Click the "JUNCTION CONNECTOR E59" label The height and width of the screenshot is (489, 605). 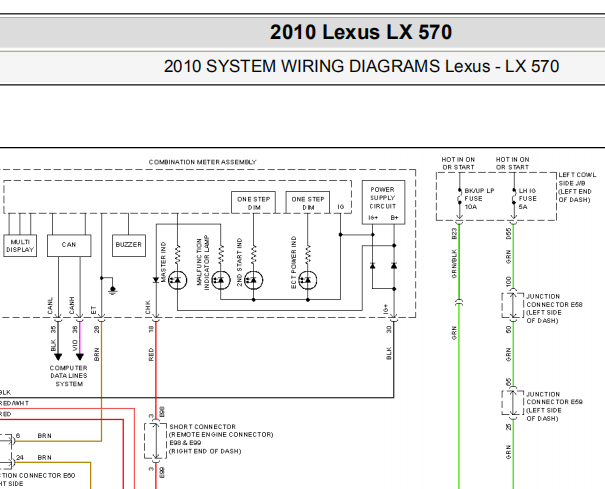point(554,398)
